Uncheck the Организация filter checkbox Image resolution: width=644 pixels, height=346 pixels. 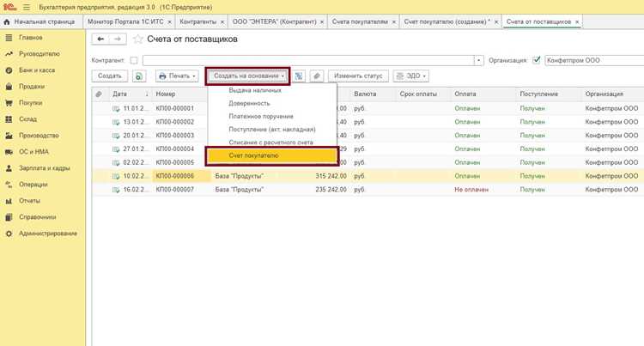click(x=537, y=60)
